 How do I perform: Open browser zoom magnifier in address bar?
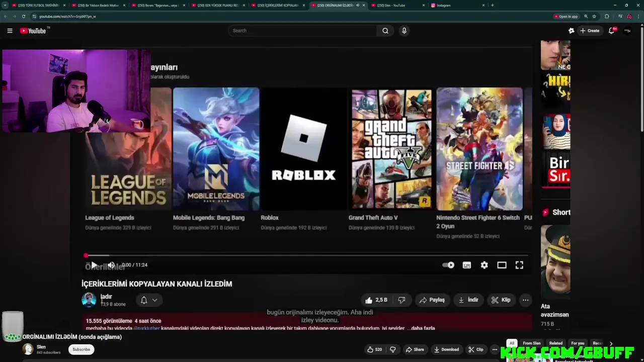pos(586,16)
